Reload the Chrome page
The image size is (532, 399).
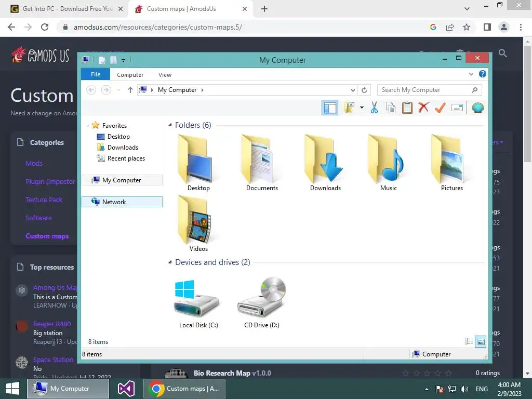45,27
